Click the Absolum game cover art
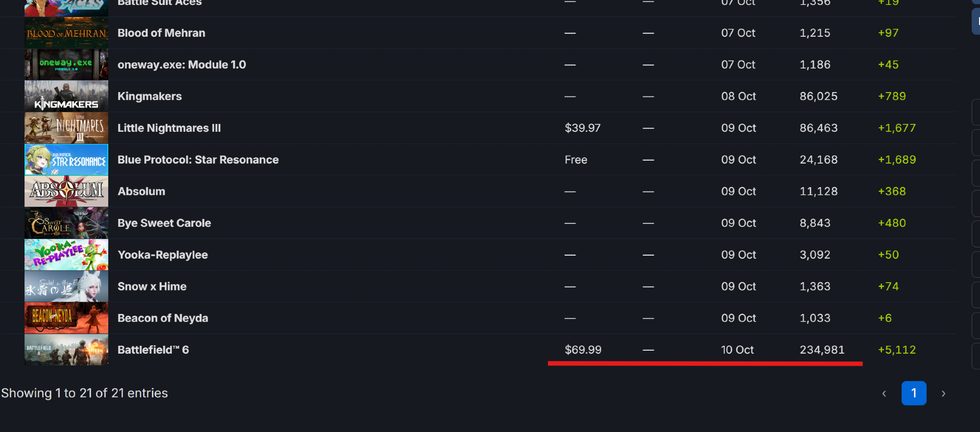The image size is (980, 432). tap(66, 192)
